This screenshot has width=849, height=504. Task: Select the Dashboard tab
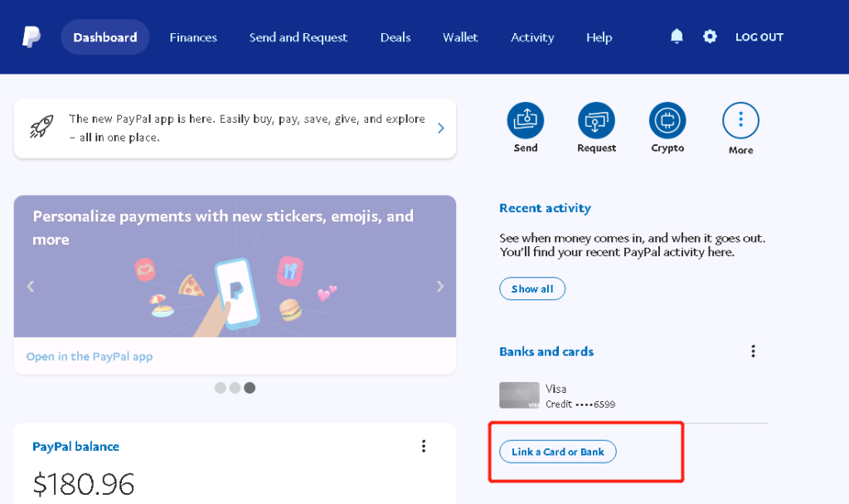tap(105, 36)
